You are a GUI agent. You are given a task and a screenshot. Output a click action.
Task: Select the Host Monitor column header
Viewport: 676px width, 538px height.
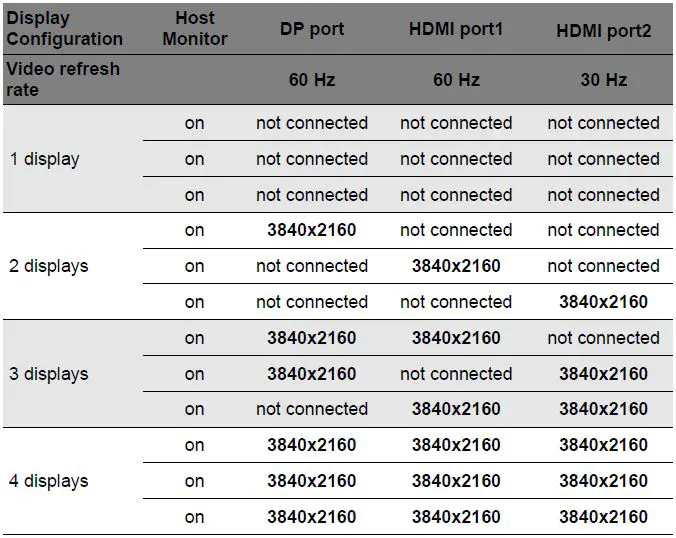pos(195,29)
